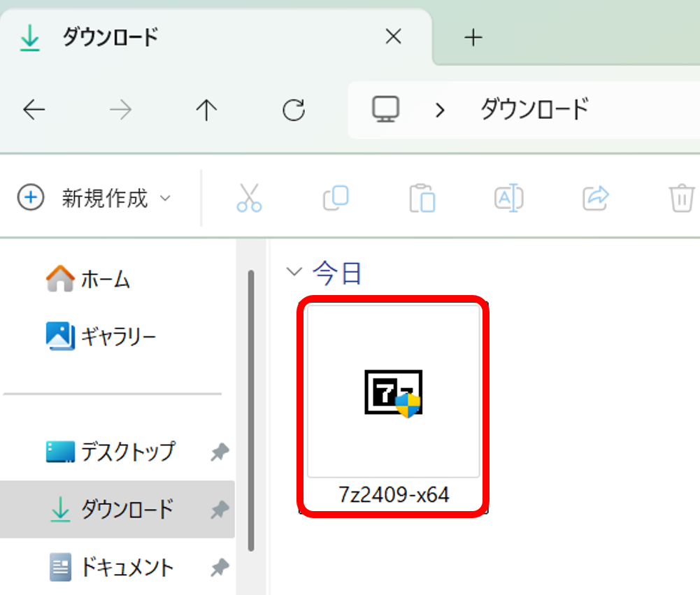Screen dimensions: 700x595
Task: Click the pin icon next to ダウンロード
Action: pyautogui.click(x=220, y=510)
